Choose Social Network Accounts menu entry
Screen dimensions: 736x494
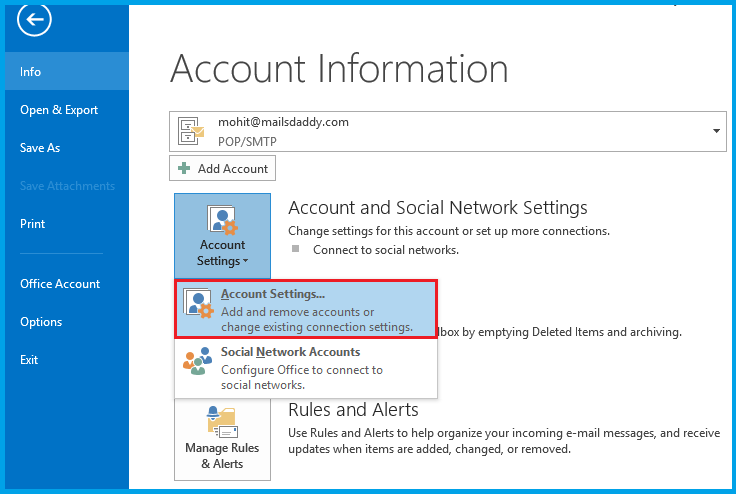(x=306, y=368)
